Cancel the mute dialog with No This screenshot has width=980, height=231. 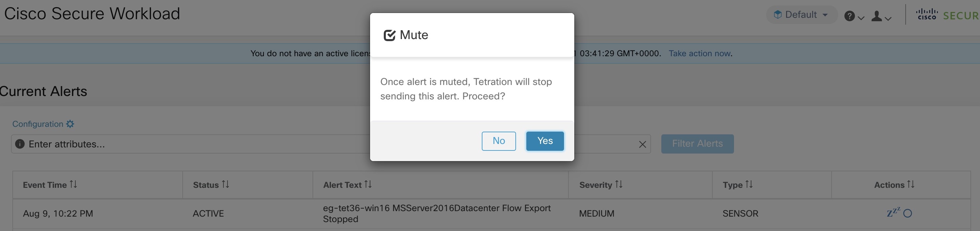[498, 141]
